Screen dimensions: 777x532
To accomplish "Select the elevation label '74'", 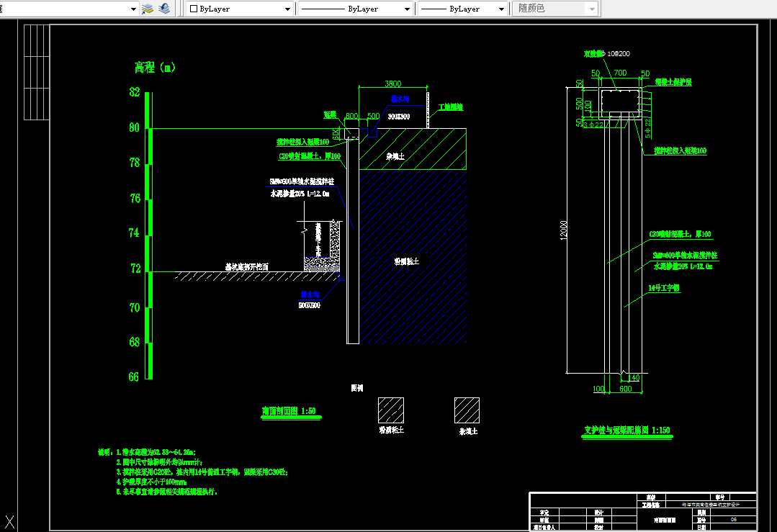I will point(134,233).
